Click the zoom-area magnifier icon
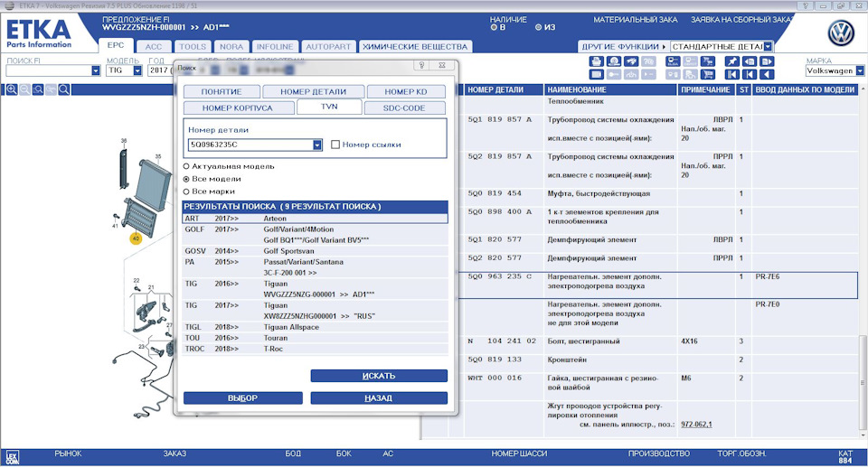This screenshot has height=467, width=868. coord(38,89)
